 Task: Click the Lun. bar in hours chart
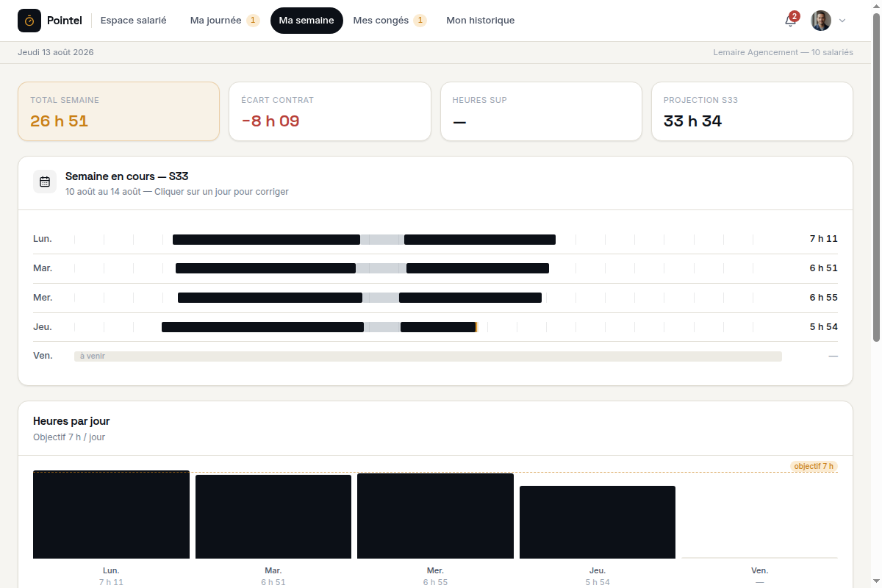coord(111,514)
